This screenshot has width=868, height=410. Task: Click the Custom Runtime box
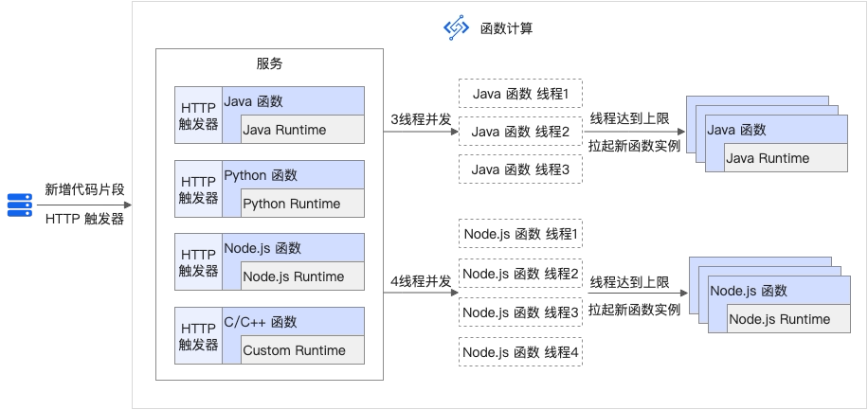pos(303,349)
